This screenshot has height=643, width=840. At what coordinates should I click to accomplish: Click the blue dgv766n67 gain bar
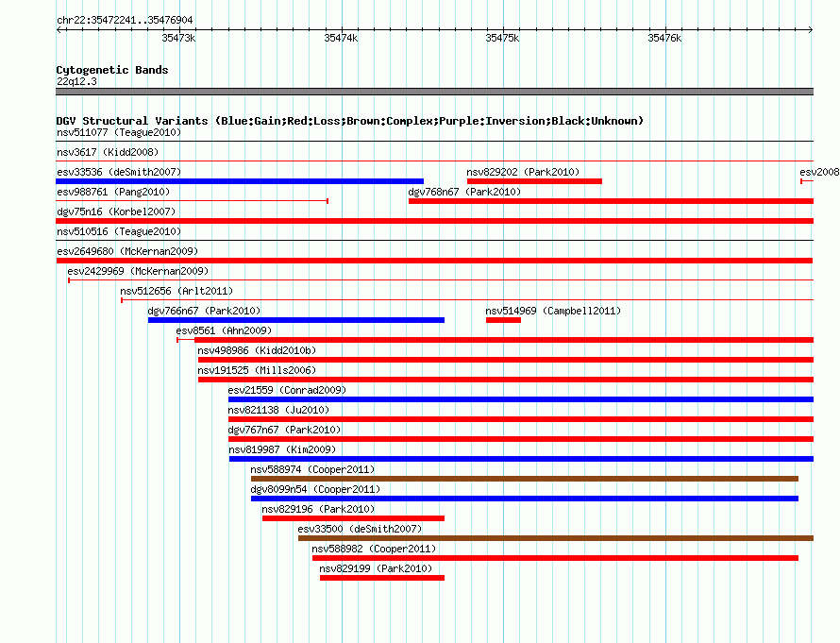coord(296,320)
